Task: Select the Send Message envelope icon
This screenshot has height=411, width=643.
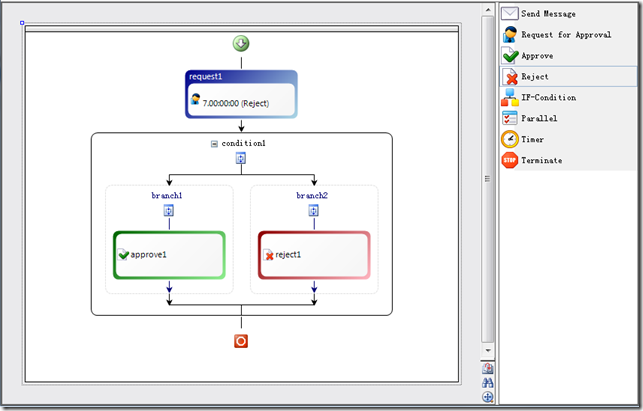Action: (509, 14)
